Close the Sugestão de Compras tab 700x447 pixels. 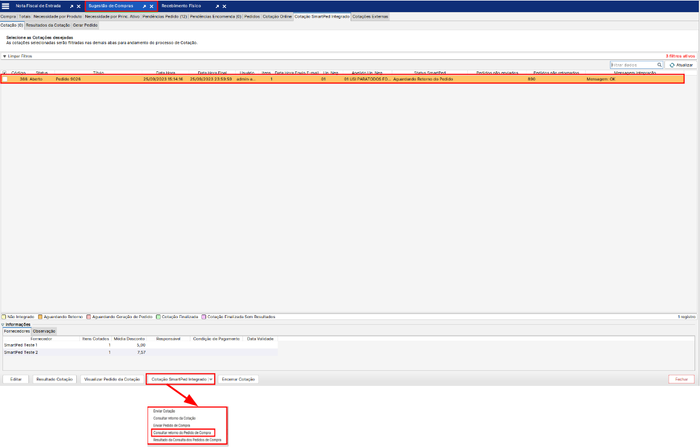150,5
